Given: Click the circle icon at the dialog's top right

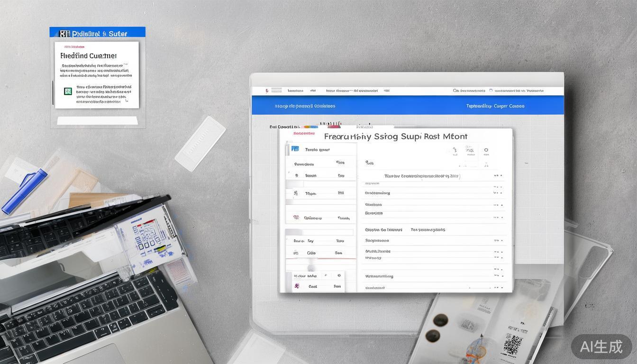Looking at the screenshot, I should point(486,150).
